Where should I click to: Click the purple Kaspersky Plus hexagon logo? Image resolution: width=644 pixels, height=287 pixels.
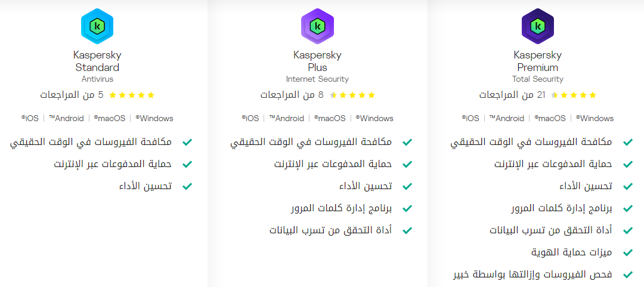click(x=317, y=26)
